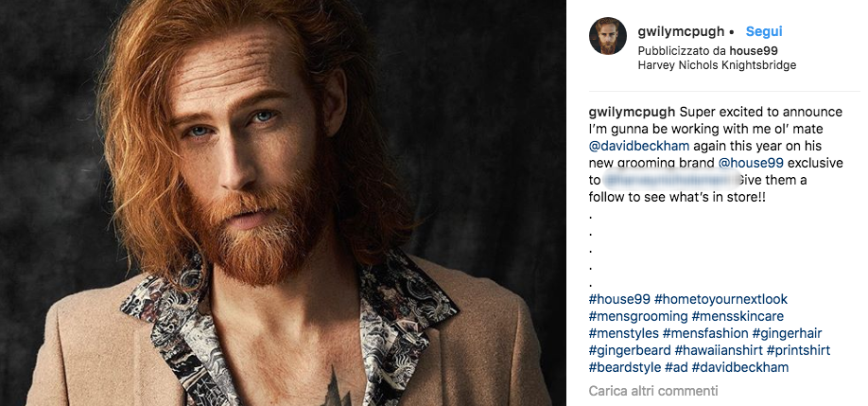The image size is (868, 406).
Task: Click the blurred account mention in caption
Action: [x=659, y=180]
